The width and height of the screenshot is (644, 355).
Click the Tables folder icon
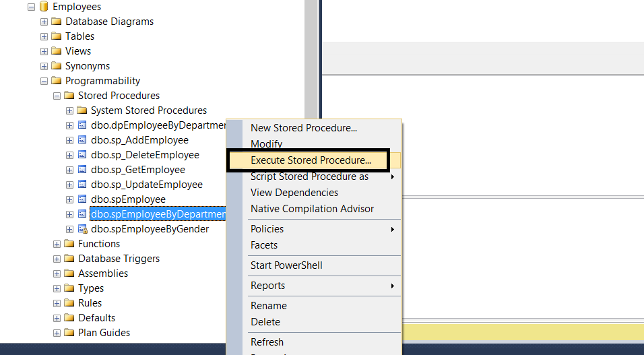tap(57, 36)
